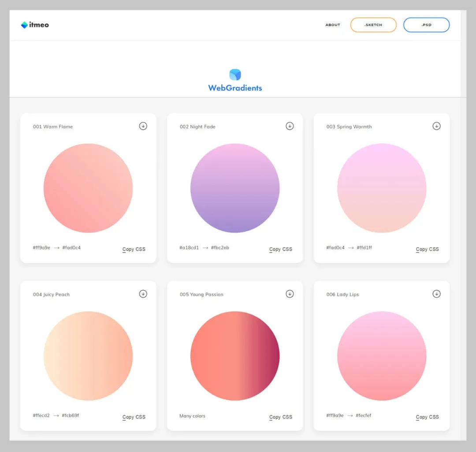
Task: Copy CSS for Warm Flame
Action: [x=134, y=249]
